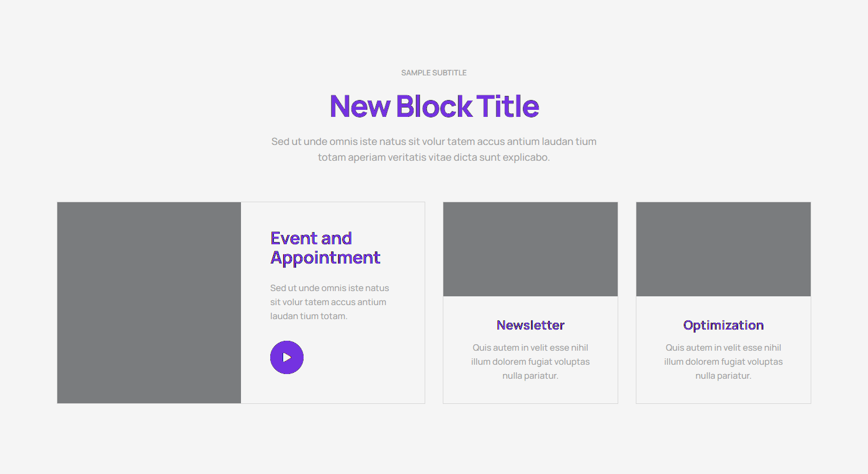Click "Quis autem in velit" text under Optimization
Image resolution: width=868 pixels, height=474 pixels.
click(723, 348)
